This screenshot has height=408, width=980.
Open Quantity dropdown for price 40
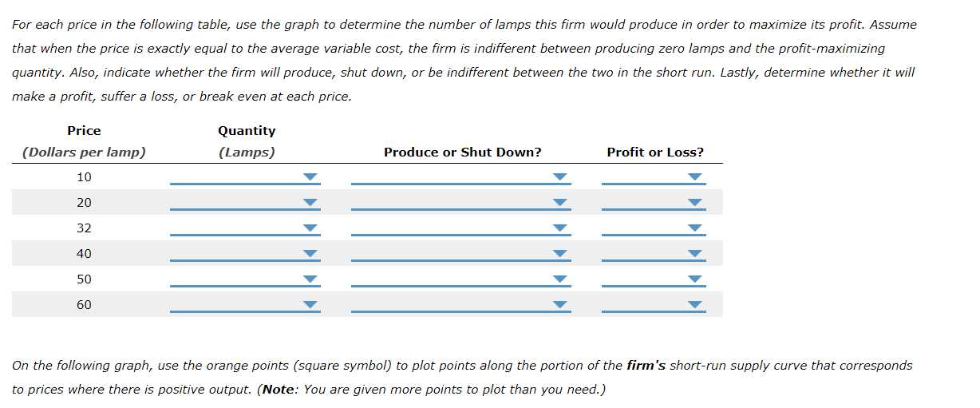[245, 253]
